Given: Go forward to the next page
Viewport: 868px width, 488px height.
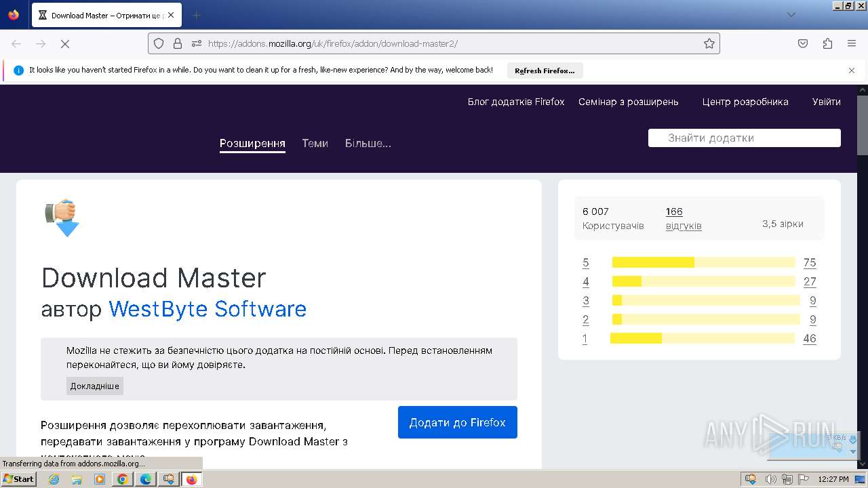Looking at the screenshot, I should 41,43.
